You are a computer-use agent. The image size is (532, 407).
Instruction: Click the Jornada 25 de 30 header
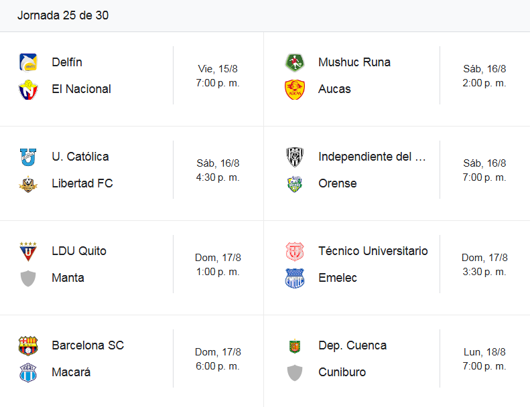pyautogui.click(x=63, y=15)
